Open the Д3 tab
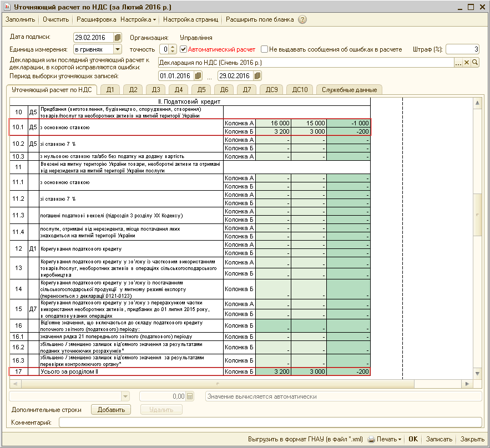The width and height of the screenshot is (490, 448). [156, 90]
